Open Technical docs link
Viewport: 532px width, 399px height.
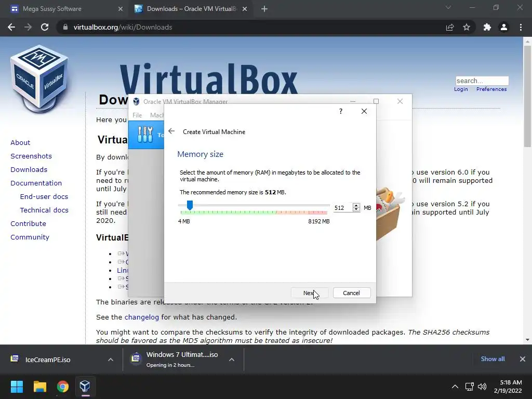coord(44,210)
